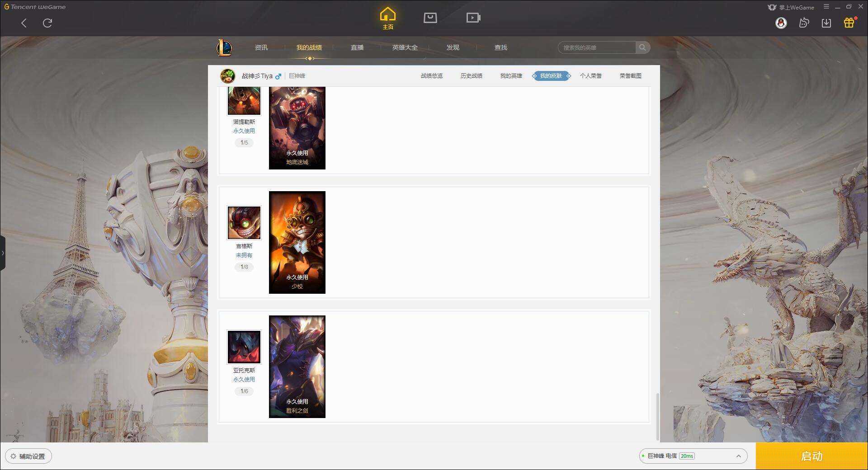
Task: Click the player avatar of 战神彡Tiya
Action: point(228,76)
